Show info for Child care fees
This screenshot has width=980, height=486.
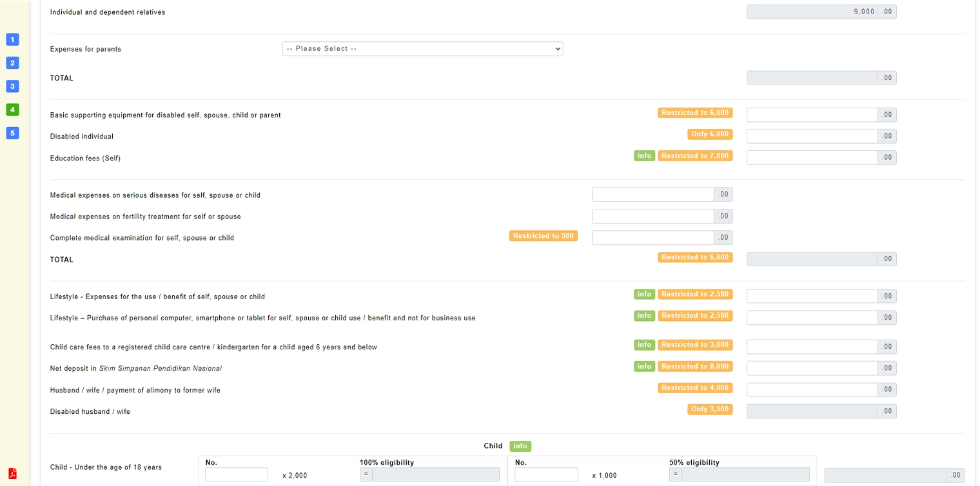point(644,345)
